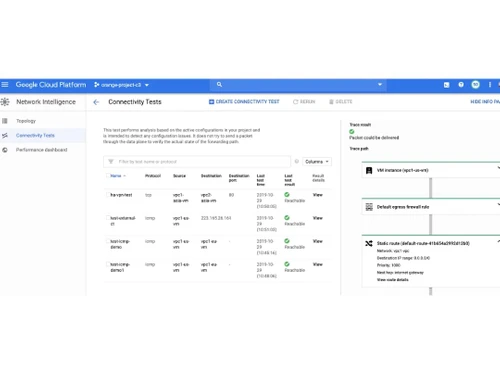Click the tcp protocol cell
The height and width of the screenshot is (375, 500).
[x=148, y=195]
